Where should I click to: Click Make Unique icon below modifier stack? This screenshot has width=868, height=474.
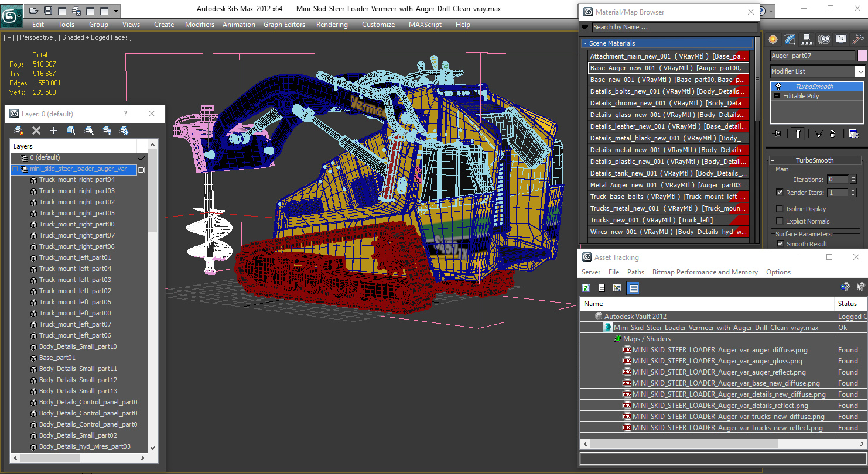click(x=818, y=134)
